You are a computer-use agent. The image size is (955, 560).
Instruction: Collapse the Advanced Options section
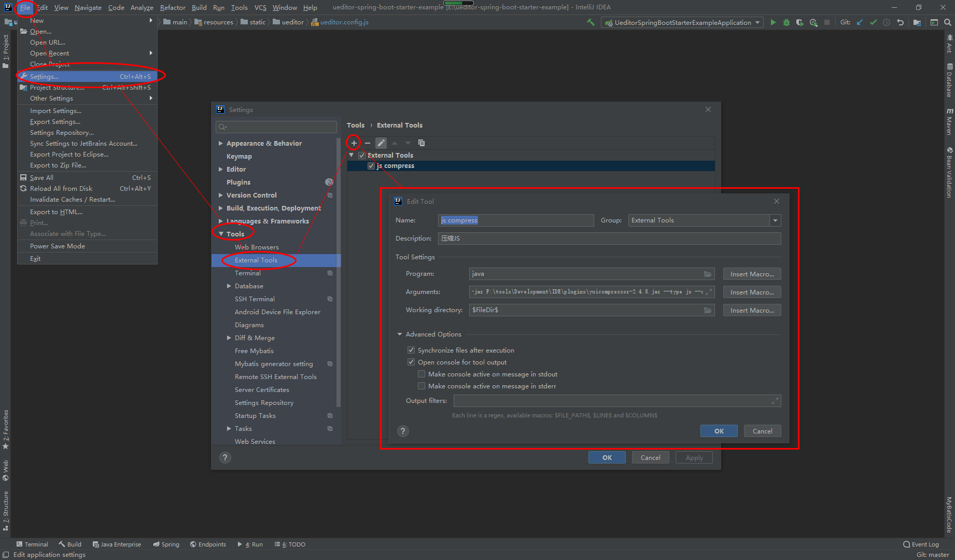click(x=399, y=334)
